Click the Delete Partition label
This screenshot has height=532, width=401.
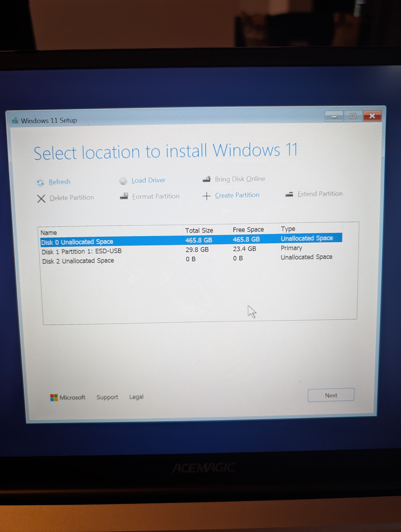point(72,198)
